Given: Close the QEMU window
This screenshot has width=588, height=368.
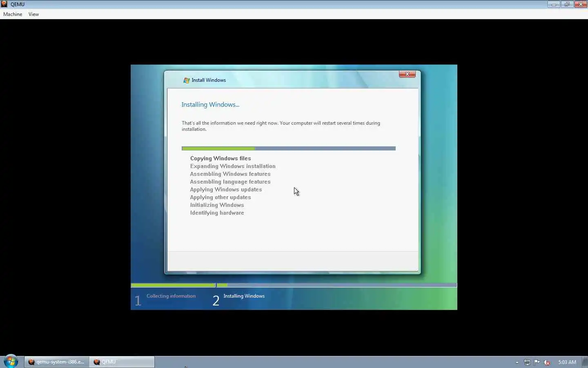Looking at the screenshot, I should click(x=581, y=4).
